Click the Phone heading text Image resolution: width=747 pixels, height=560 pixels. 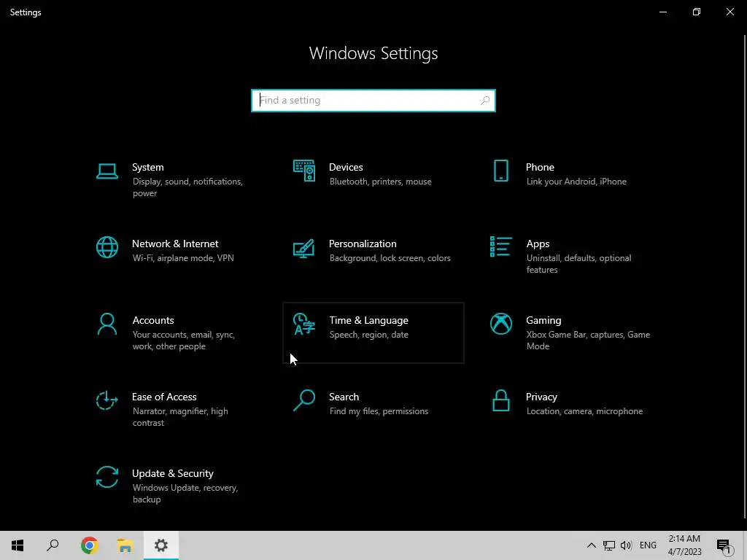(x=540, y=167)
